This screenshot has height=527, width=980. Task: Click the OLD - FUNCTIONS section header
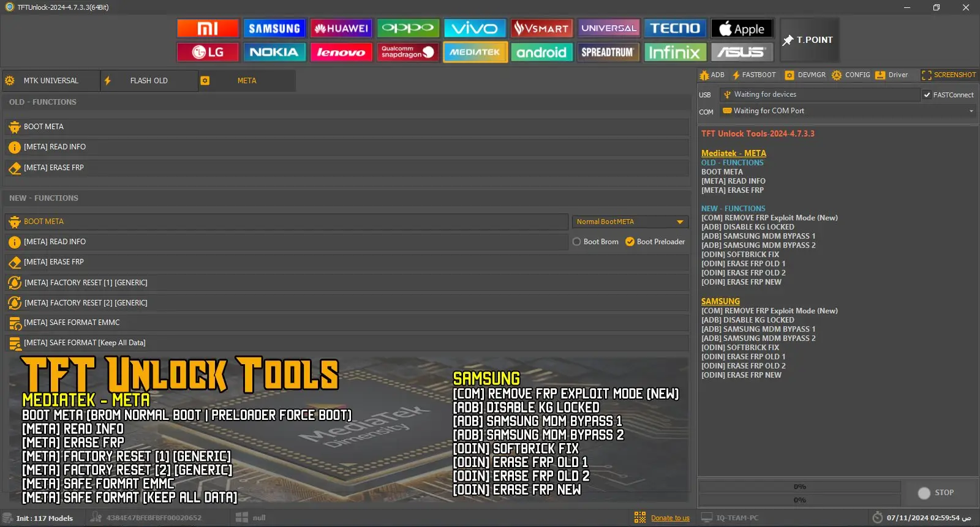click(x=43, y=102)
